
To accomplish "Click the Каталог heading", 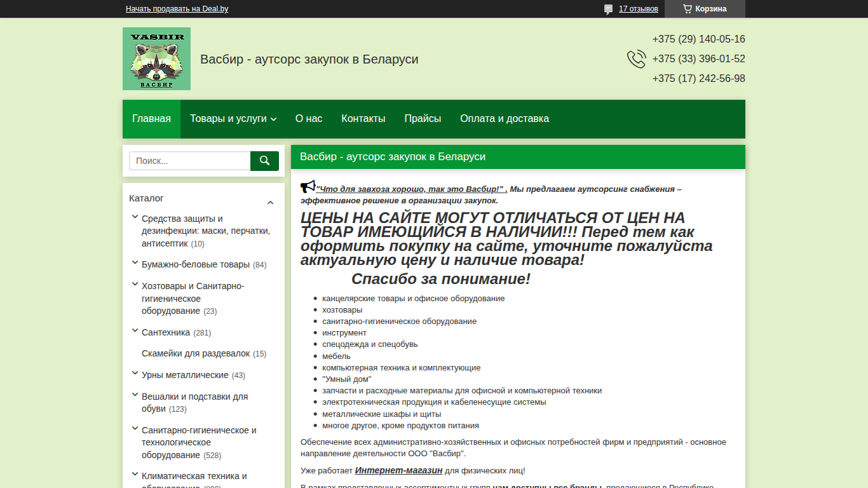I will click(146, 198).
